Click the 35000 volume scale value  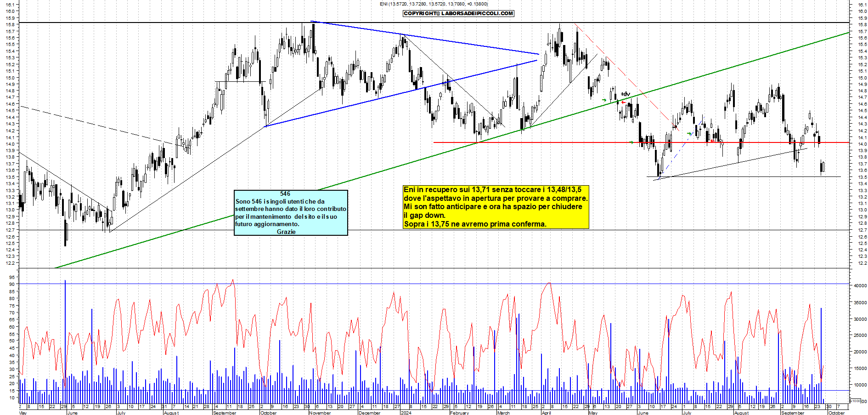coord(860,302)
